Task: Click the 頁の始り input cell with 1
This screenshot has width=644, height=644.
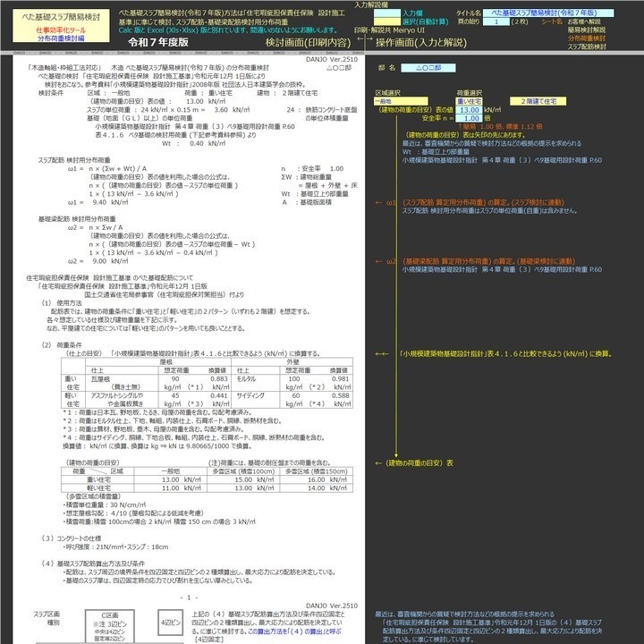Action: pos(496,21)
